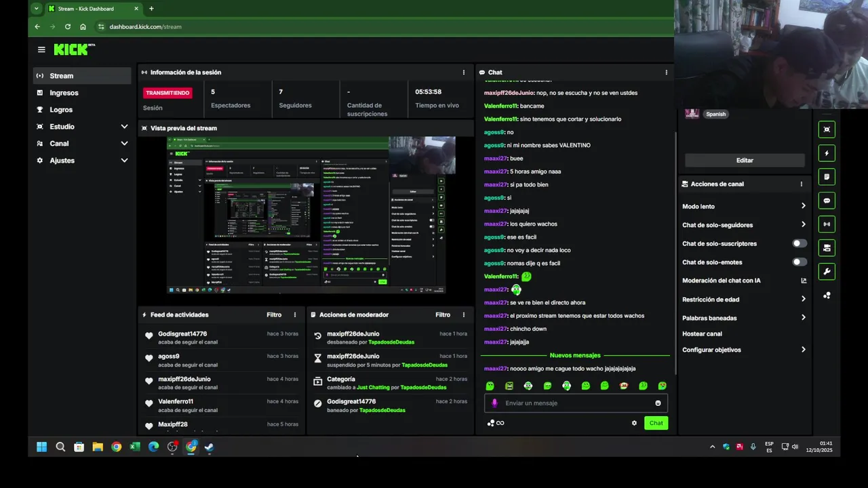Open chat settings gear icon
The height and width of the screenshot is (488, 868).
point(634,423)
